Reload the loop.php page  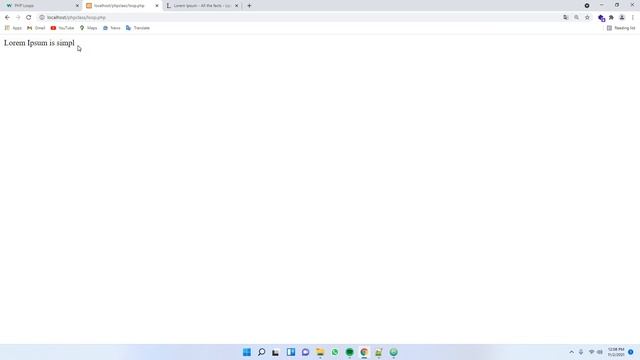[29, 18]
